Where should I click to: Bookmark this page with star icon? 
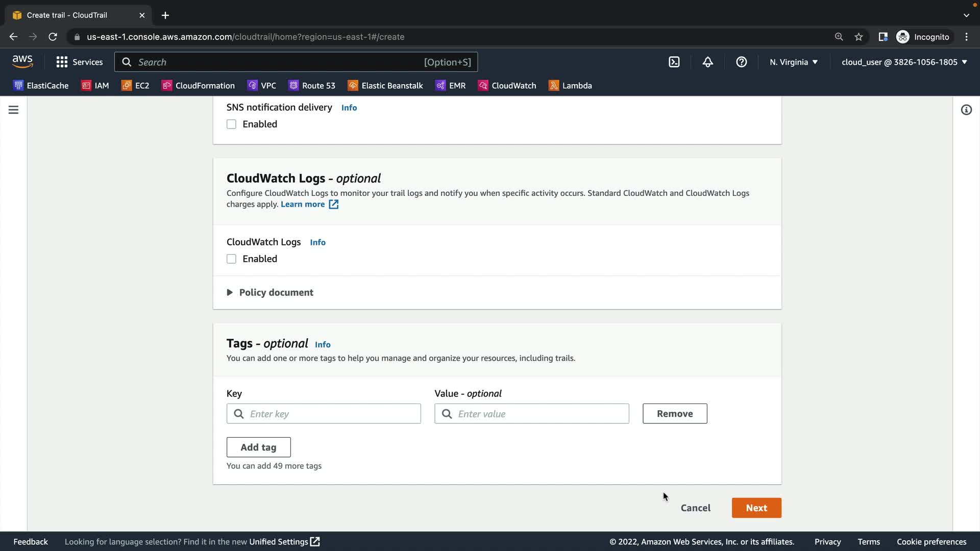click(859, 37)
